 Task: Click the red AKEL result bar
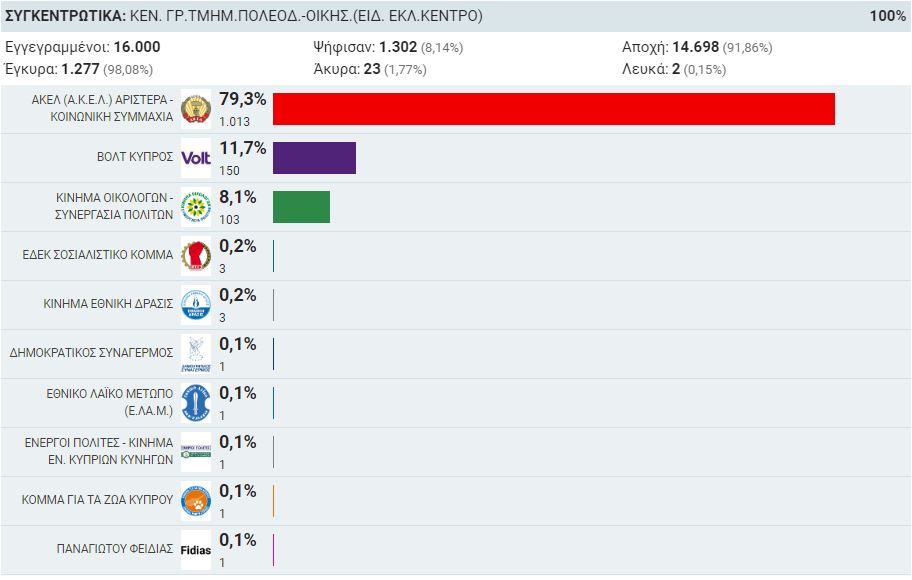coord(553,109)
